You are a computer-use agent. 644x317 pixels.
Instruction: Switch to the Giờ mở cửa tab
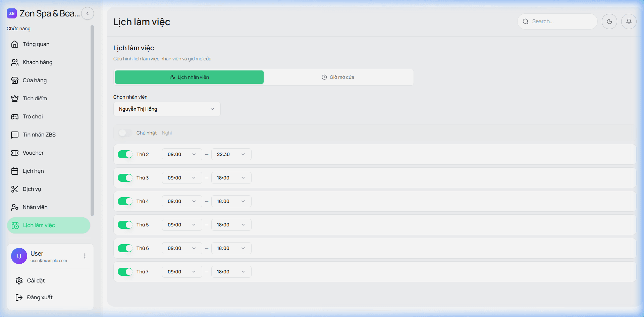(x=338, y=77)
